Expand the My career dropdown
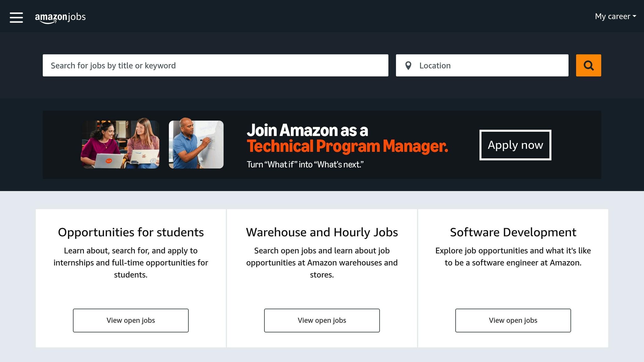644x362 pixels. [615, 16]
